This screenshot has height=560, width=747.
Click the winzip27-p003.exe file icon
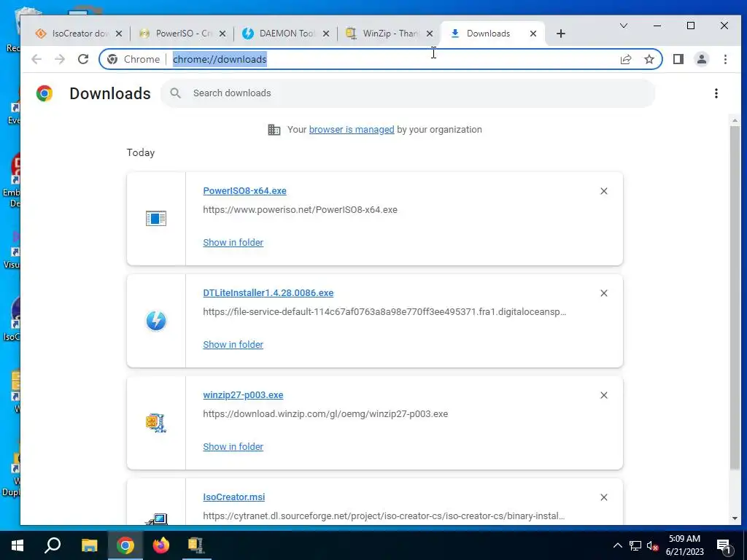(156, 423)
